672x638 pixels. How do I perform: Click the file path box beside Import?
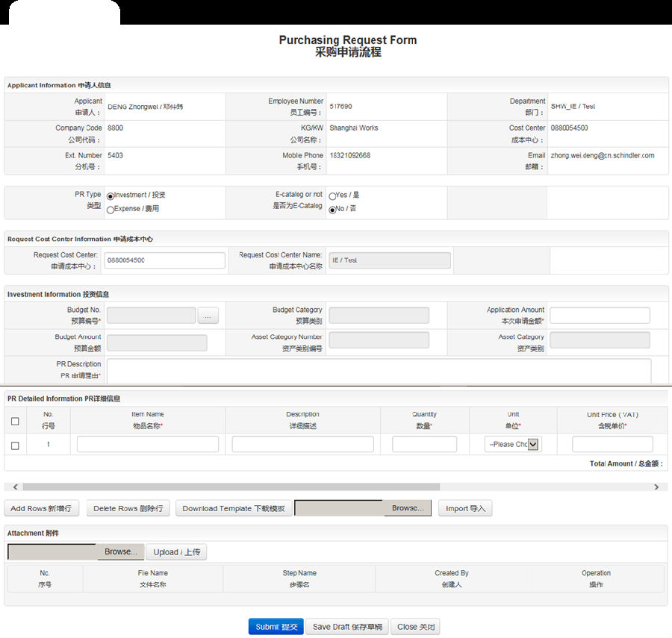click(x=340, y=508)
